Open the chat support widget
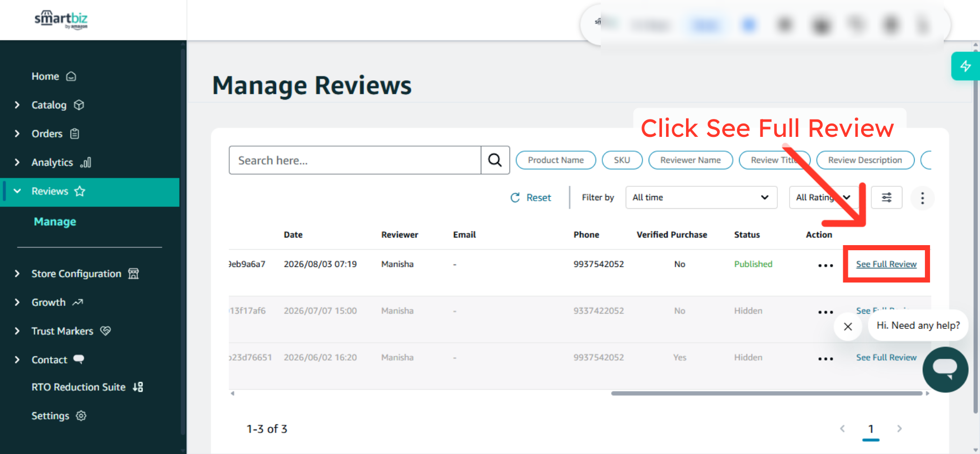 (945, 370)
